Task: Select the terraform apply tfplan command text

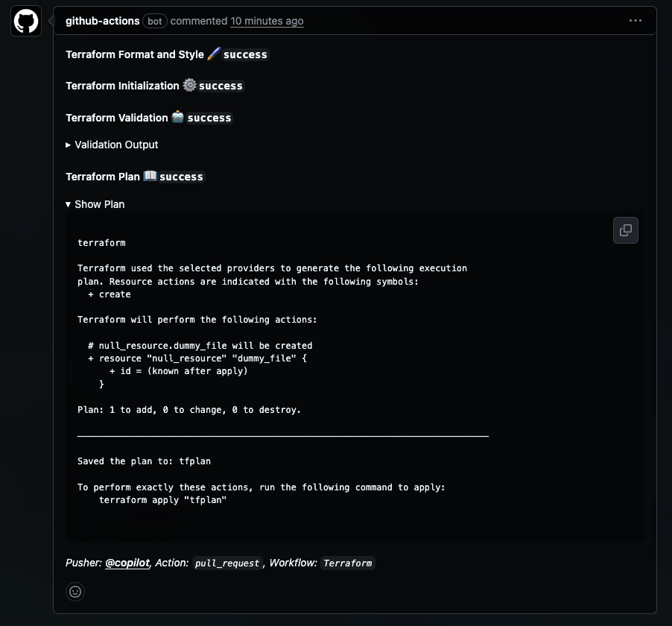Action: (x=161, y=499)
